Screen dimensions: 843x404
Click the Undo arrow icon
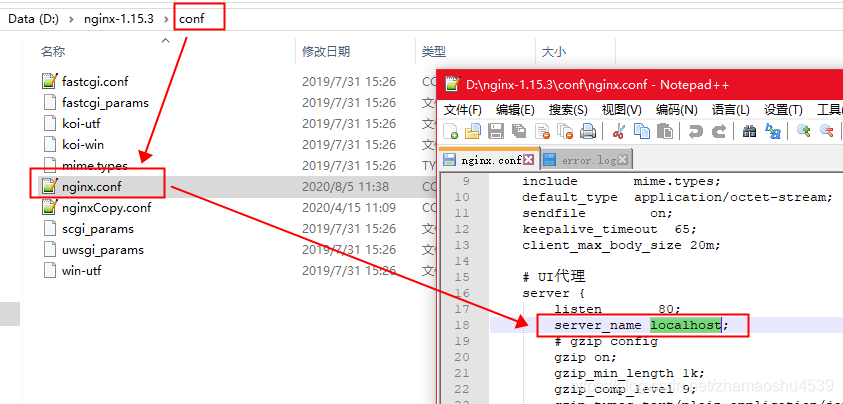click(696, 131)
